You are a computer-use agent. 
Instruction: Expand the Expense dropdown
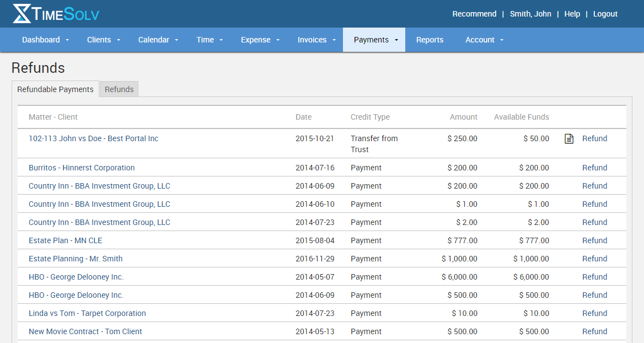tap(260, 40)
